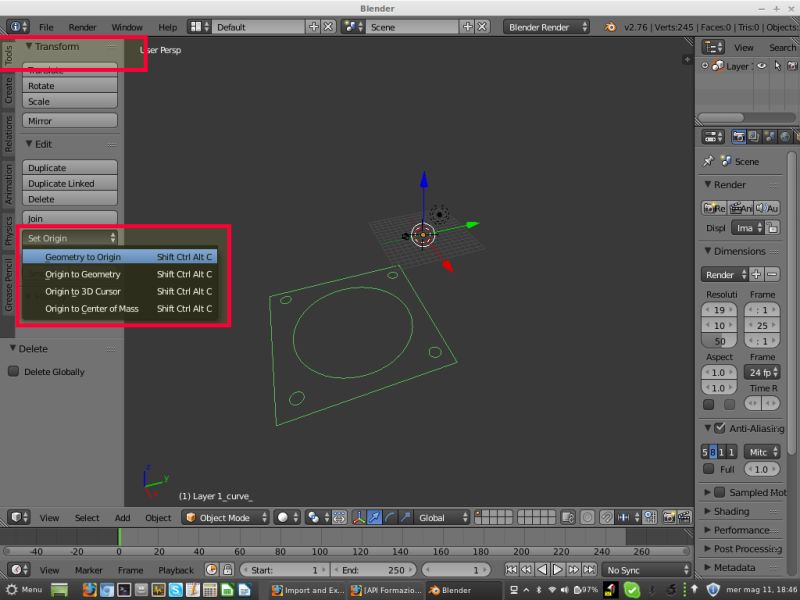Choose Origin to 3D Cursor from Set Origin menu
800x600 pixels.
tap(83, 291)
